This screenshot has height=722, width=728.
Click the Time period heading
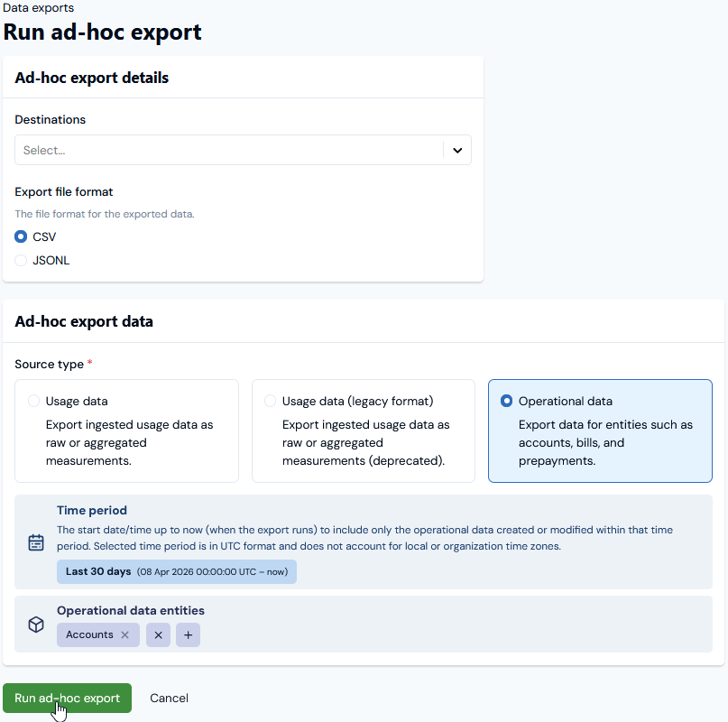coord(92,510)
